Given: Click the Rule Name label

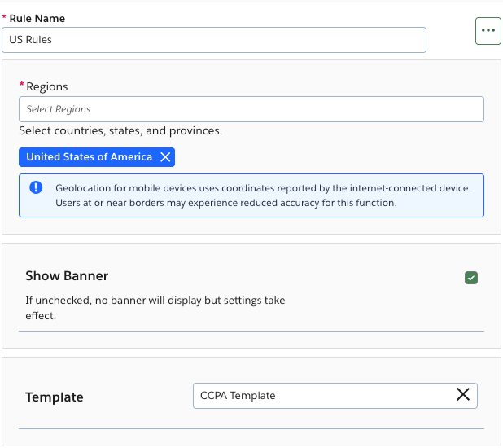Looking at the screenshot, I should click(37, 18).
